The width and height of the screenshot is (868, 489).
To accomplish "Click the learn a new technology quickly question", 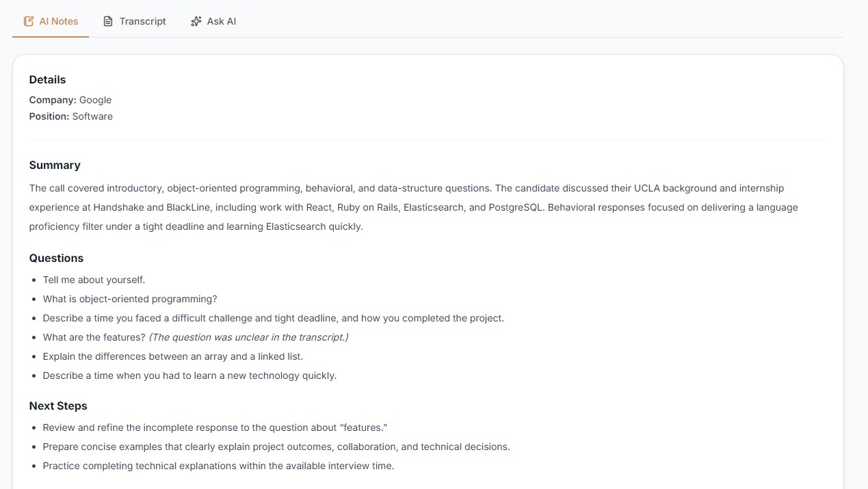I will point(189,375).
